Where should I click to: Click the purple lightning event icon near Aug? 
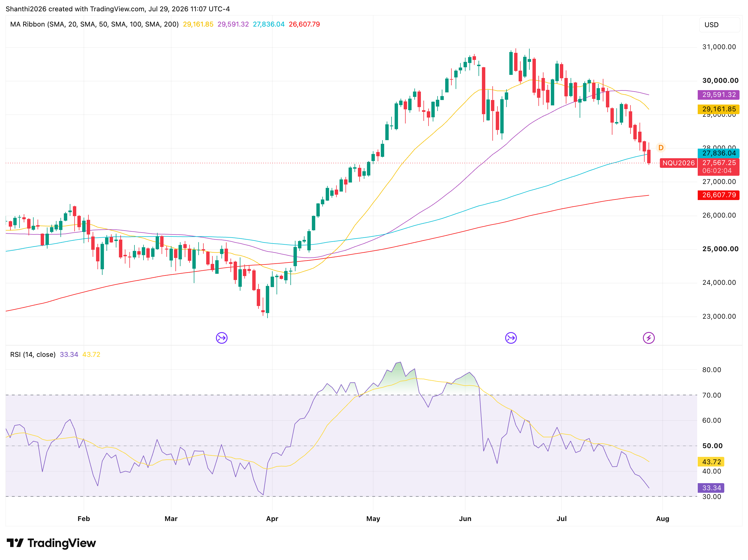click(649, 337)
